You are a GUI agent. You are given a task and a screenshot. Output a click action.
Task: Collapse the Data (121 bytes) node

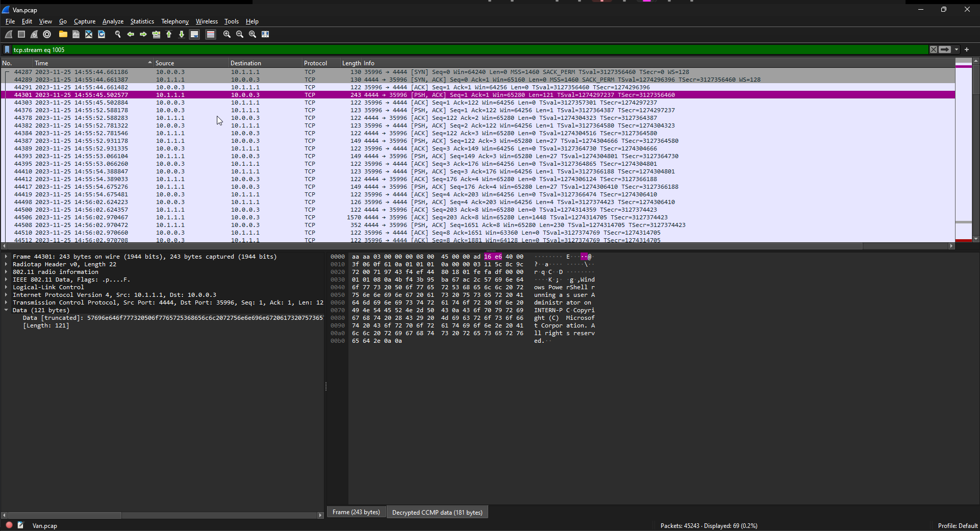click(x=6, y=310)
